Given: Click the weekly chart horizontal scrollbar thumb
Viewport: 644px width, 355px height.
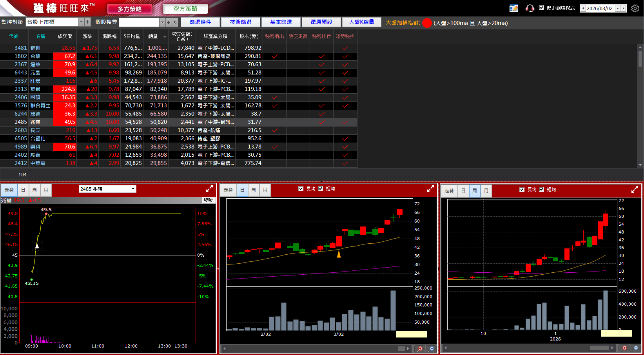Looking at the screenshot, I should point(599,348).
